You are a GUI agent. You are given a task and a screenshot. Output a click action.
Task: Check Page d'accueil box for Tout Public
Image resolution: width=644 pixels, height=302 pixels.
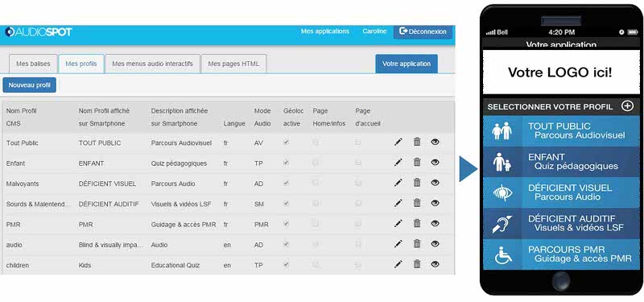(358, 143)
